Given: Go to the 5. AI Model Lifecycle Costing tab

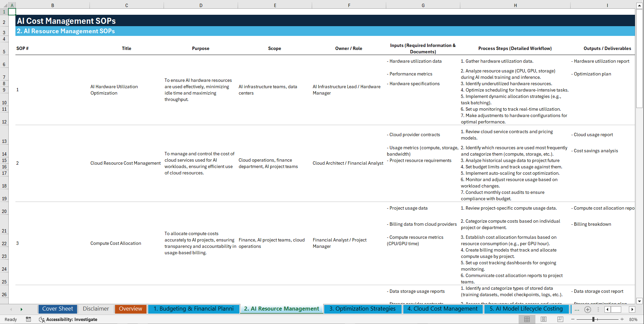Looking at the screenshot, I should pyautogui.click(x=526, y=309).
